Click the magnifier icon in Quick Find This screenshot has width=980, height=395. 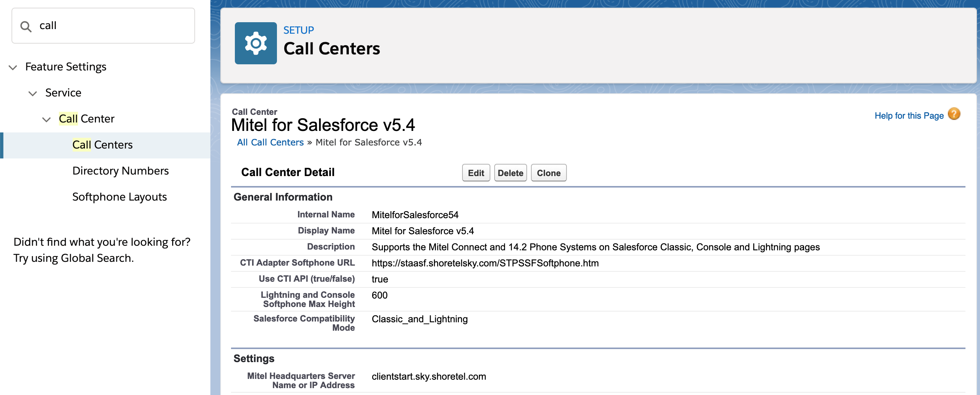(26, 26)
